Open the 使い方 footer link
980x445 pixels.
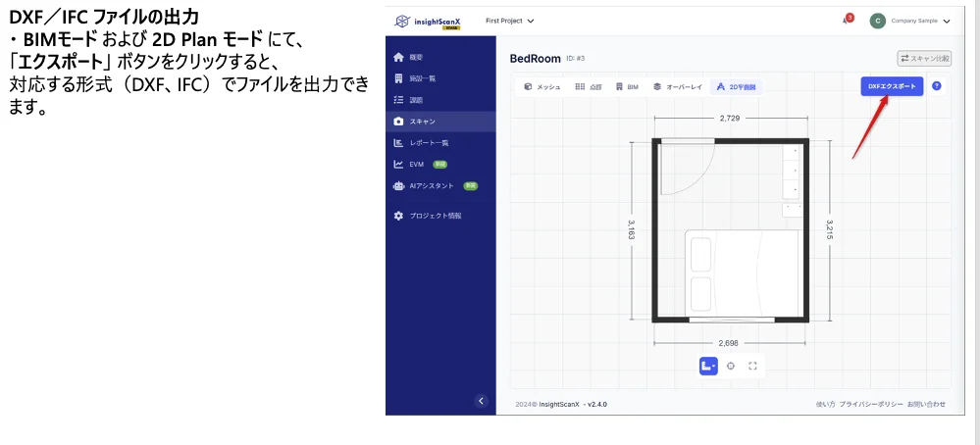click(x=825, y=405)
